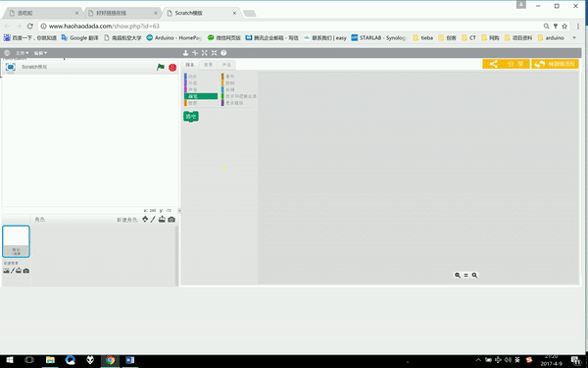Toggle the stage fullscreen icon beside Scratch模版
This screenshot has width=588, height=368.
click(11, 67)
